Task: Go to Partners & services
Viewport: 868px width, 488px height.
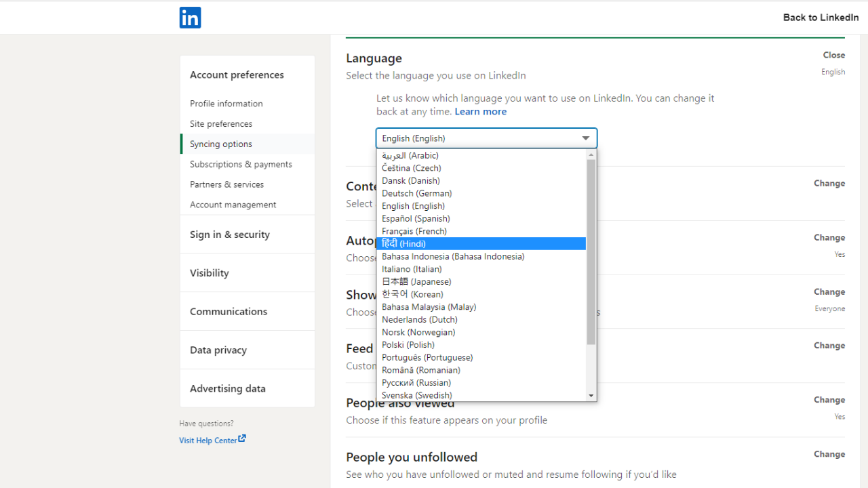Action: pyautogui.click(x=227, y=184)
